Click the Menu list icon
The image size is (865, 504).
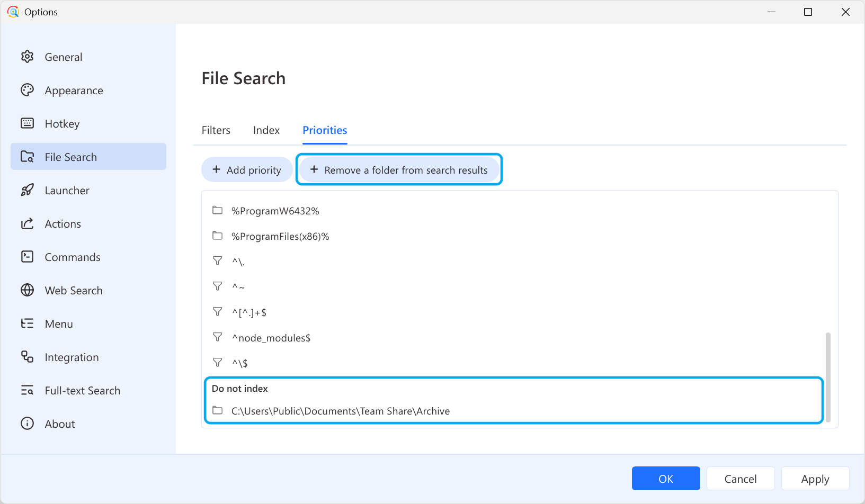click(27, 323)
